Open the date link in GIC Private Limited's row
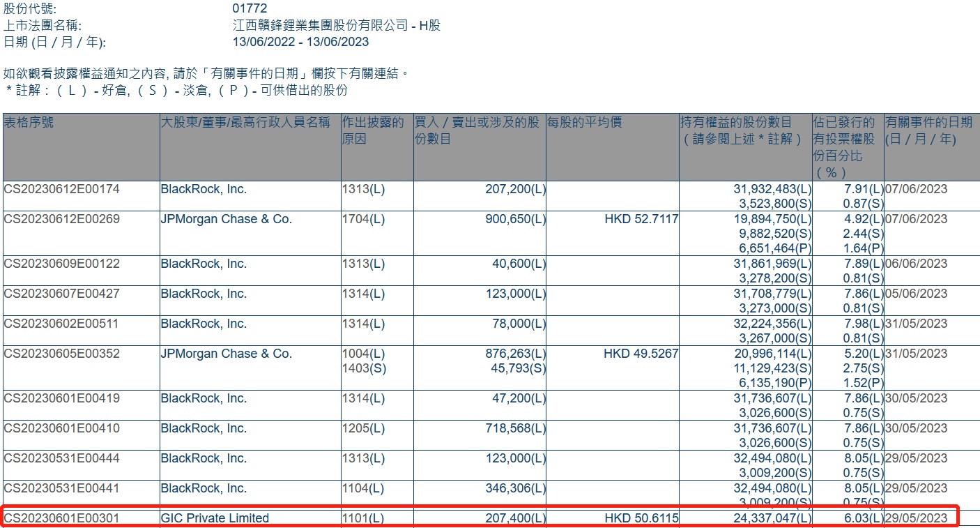This screenshot has height=528, width=980. click(917, 518)
